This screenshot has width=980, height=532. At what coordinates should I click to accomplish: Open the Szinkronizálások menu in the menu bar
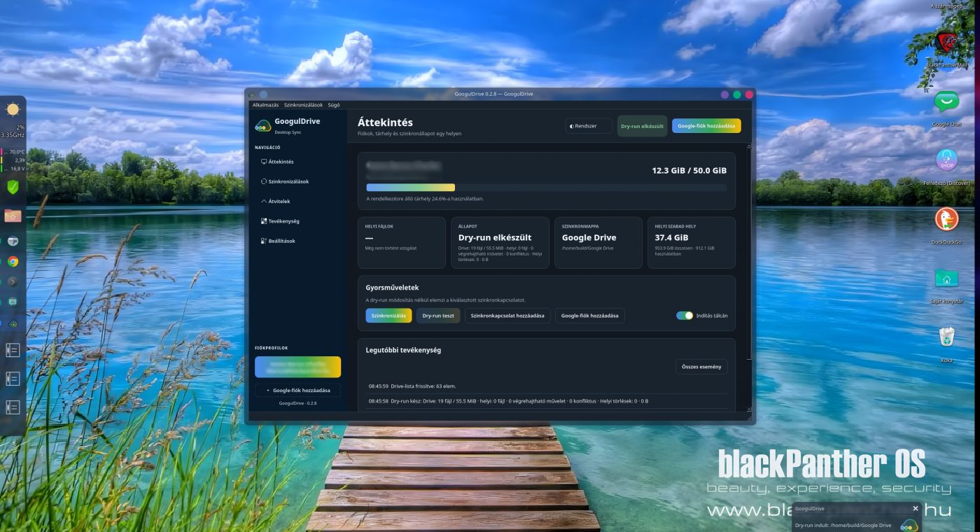click(x=303, y=105)
